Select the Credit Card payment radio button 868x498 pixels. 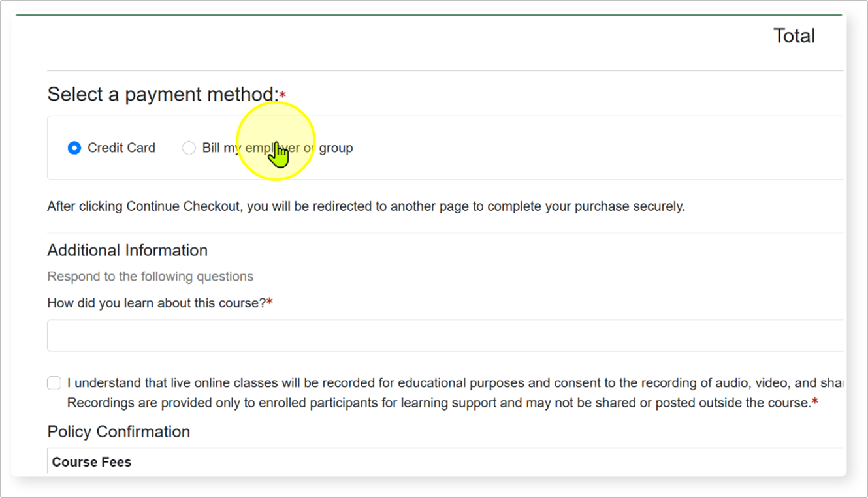tap(74, 148)
